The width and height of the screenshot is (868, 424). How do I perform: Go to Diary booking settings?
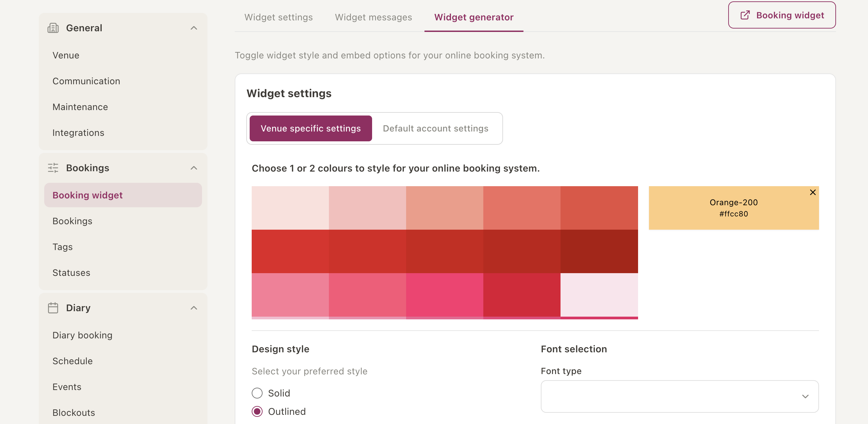click(x=82, y=335)
